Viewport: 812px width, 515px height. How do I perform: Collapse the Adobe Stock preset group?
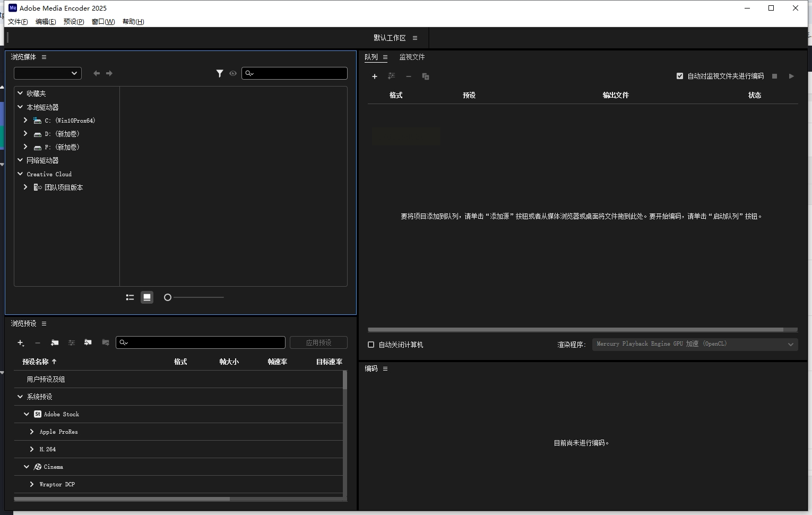tap(27, 414)
